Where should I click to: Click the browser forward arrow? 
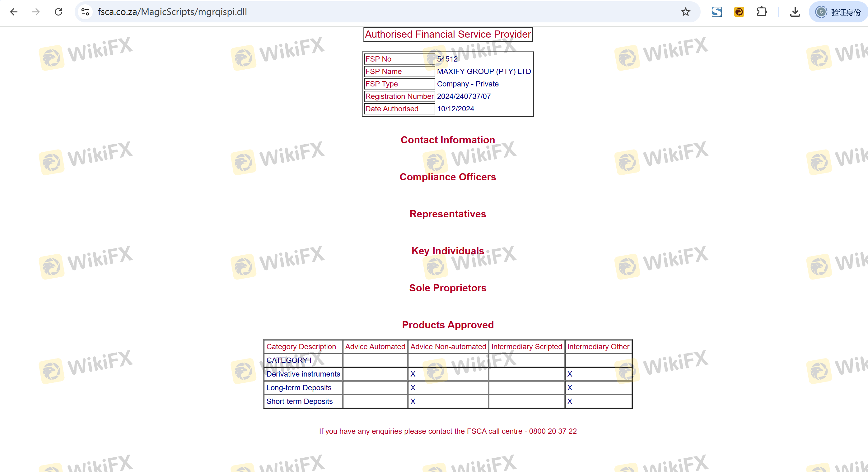pyautogui.click(x=36, y=12)
